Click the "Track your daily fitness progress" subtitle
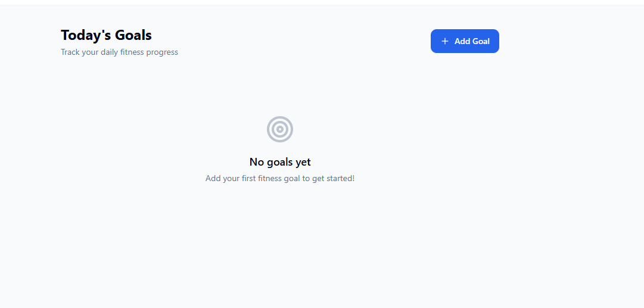The width and height of the screenshot is (644, 308). click(x=119, y=52)
